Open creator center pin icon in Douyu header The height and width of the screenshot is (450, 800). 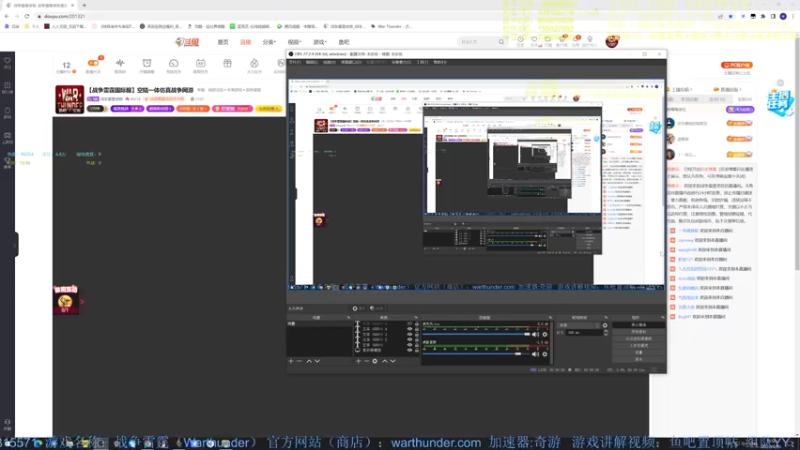point(590,39)
